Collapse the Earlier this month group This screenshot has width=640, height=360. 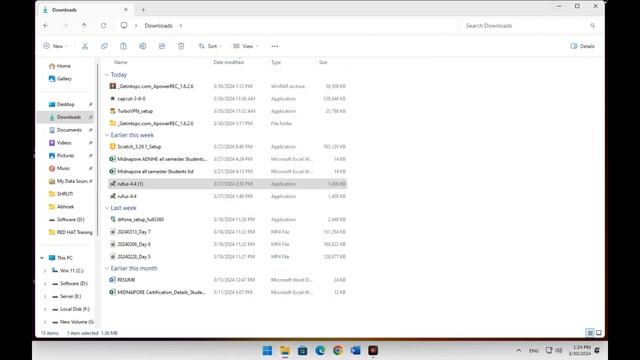click(107, 268)
